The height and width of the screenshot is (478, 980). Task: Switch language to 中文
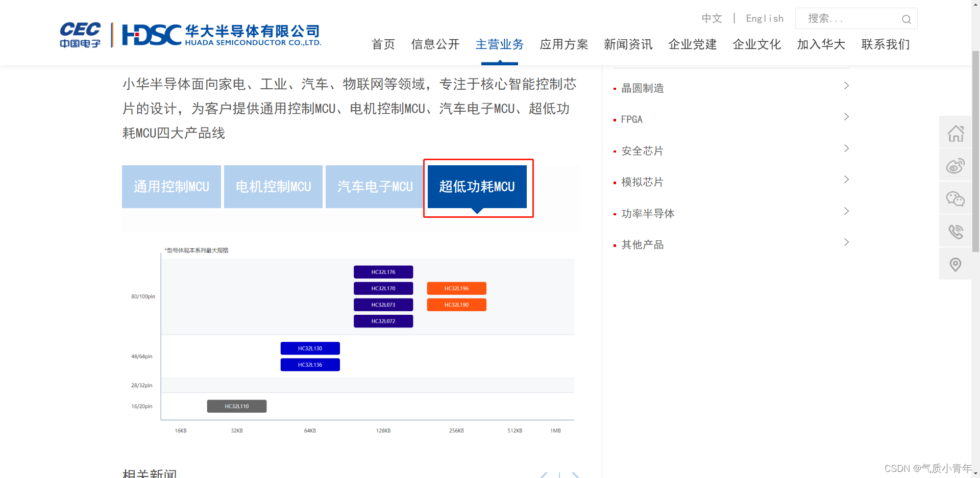[x=712, y=18]
